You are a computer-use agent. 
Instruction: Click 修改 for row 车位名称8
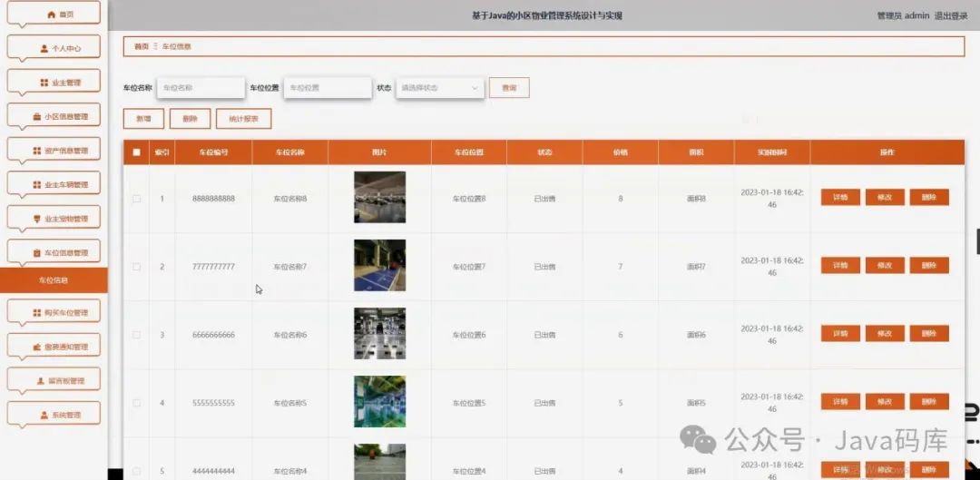885,198
